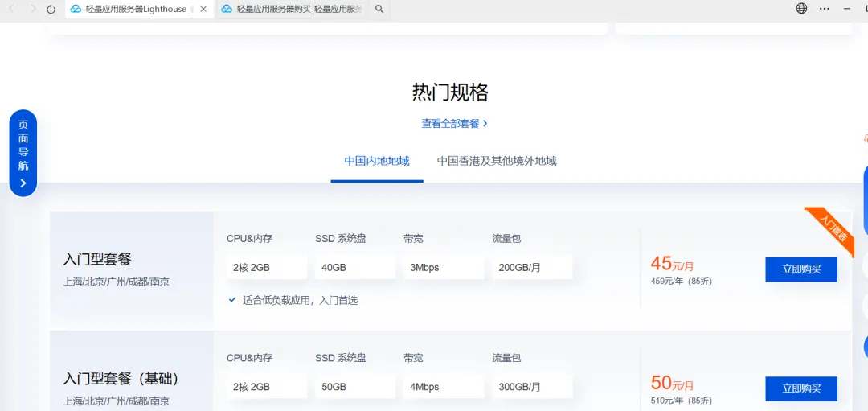Open 查看全部套餐 link
The height and width of the screenshot is (411, 868).
point(454,124)
